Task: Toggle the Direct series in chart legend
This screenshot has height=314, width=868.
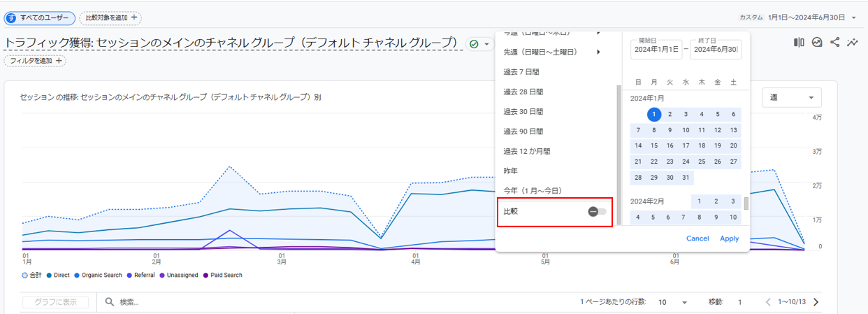Action: 59,276
